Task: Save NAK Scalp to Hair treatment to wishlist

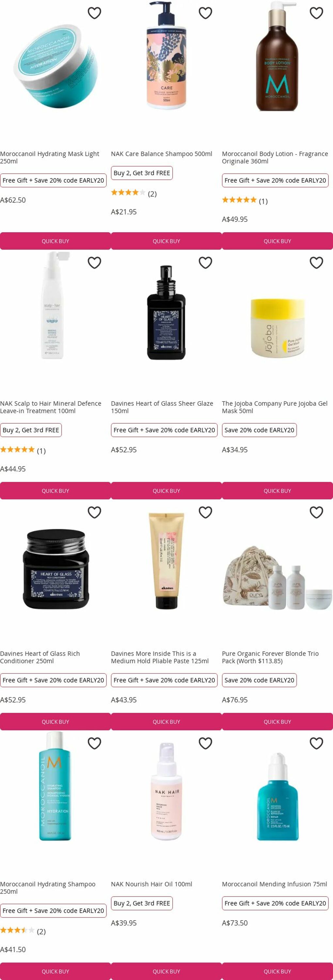Action: click(94, 263)
